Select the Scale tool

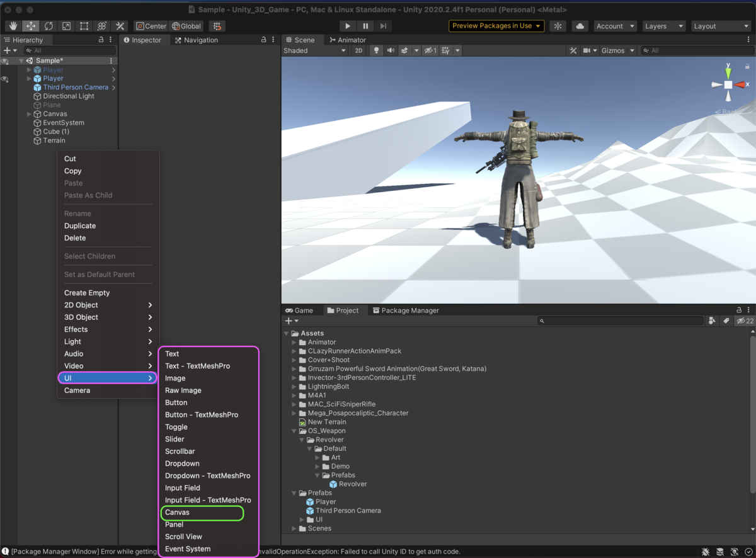[x=66, y=26]
